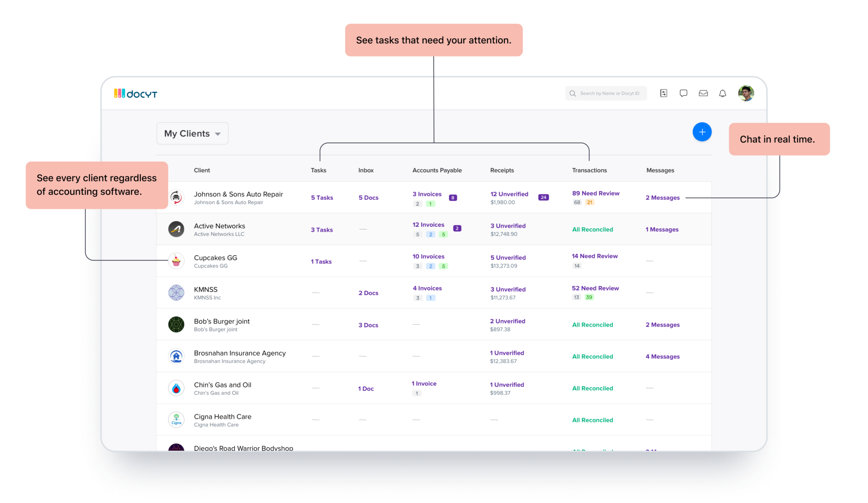Click purple badge 24 next to receipts

(x=543, y=197)
